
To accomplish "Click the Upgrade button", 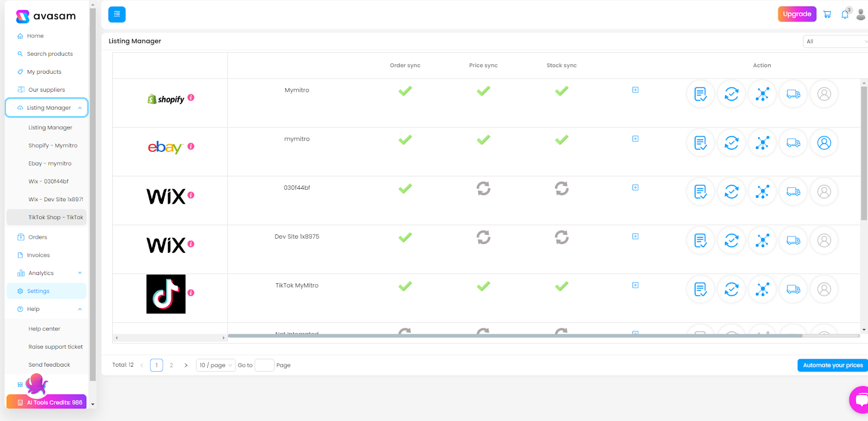I will click(797, 14).
